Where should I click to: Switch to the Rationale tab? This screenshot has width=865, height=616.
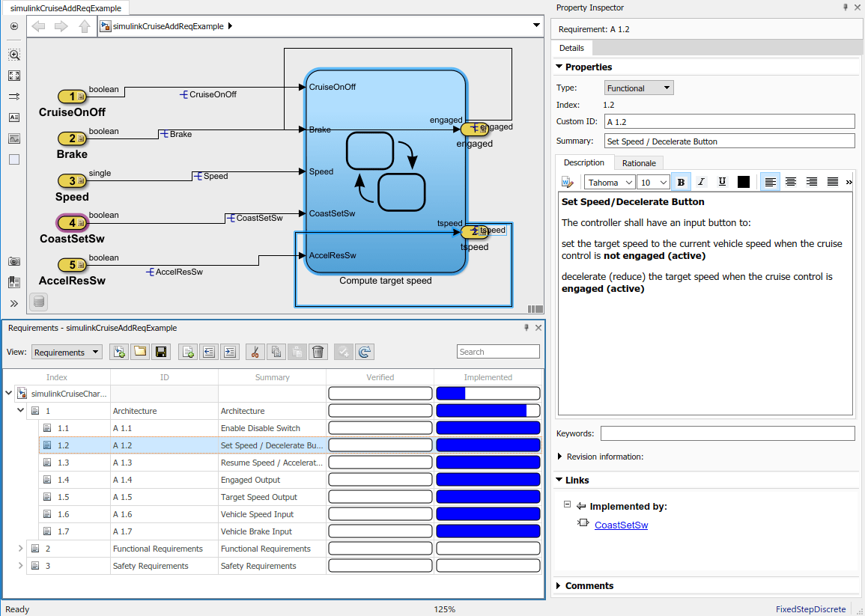[x=638, y=163]
